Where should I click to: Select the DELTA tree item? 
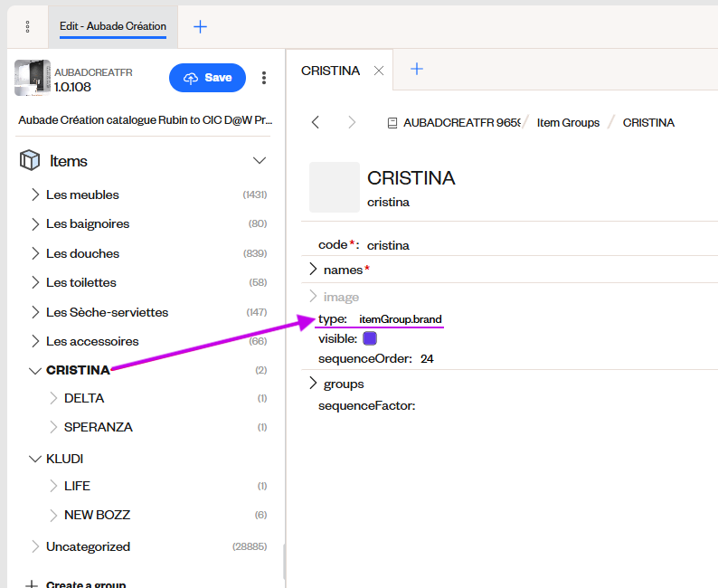click(x=84, y=398)
